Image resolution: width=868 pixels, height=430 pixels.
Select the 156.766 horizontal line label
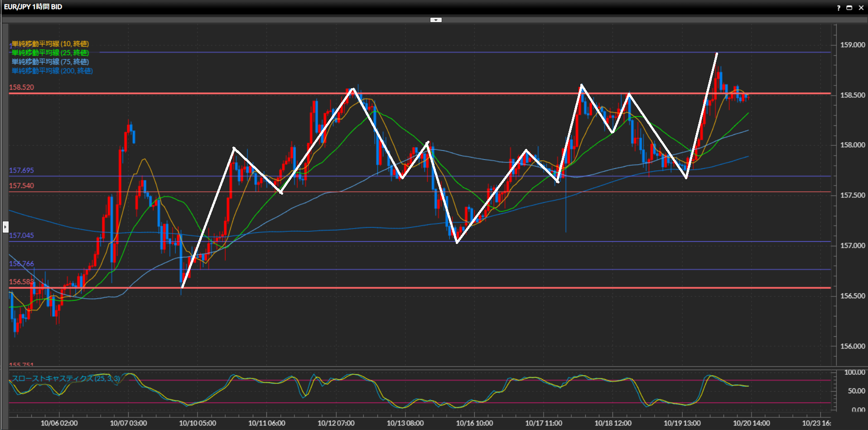[x=21, y=264]
